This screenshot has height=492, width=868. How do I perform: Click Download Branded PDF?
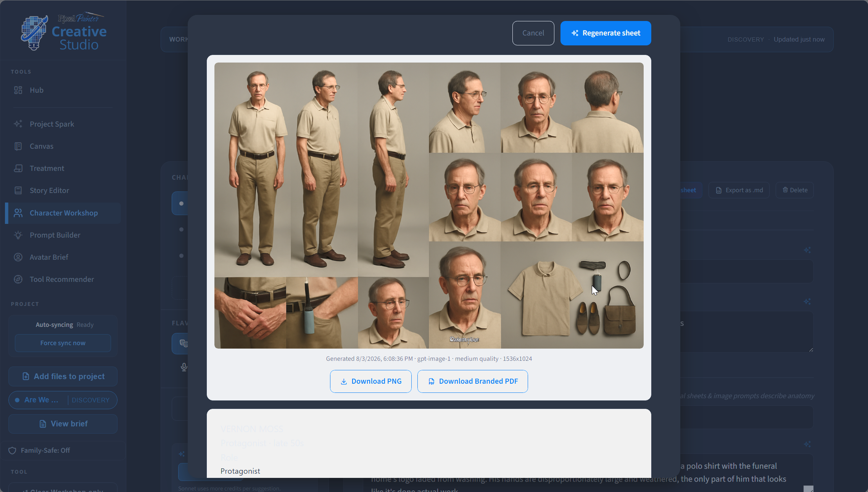point(472,381)
